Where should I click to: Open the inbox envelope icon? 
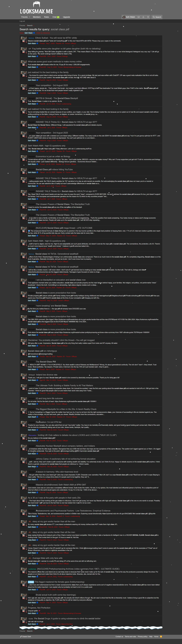coord(139,17)
